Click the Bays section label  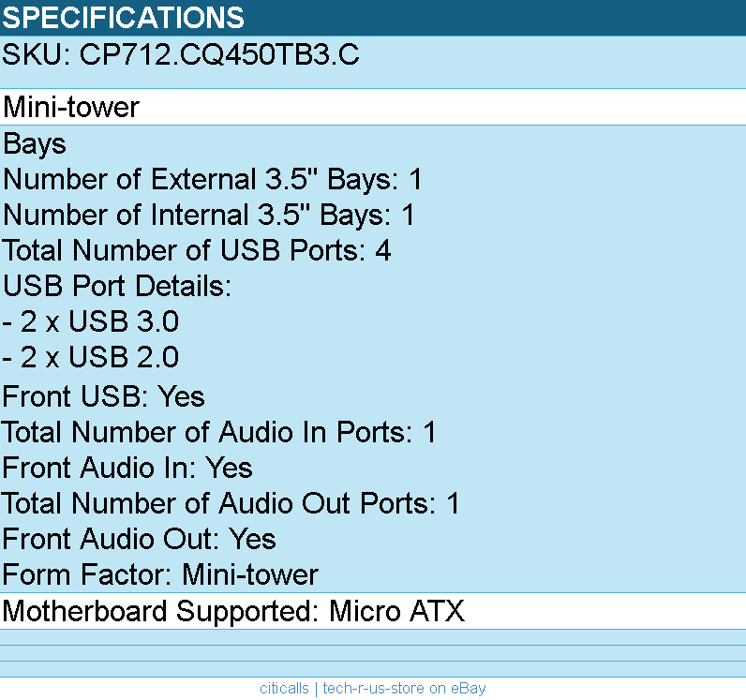tap(35, 144)
